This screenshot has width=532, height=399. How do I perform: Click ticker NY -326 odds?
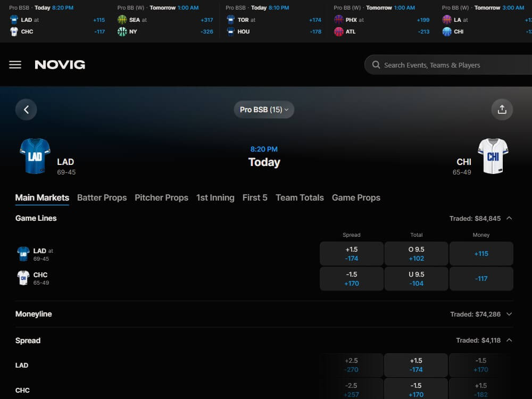(206, 31)
